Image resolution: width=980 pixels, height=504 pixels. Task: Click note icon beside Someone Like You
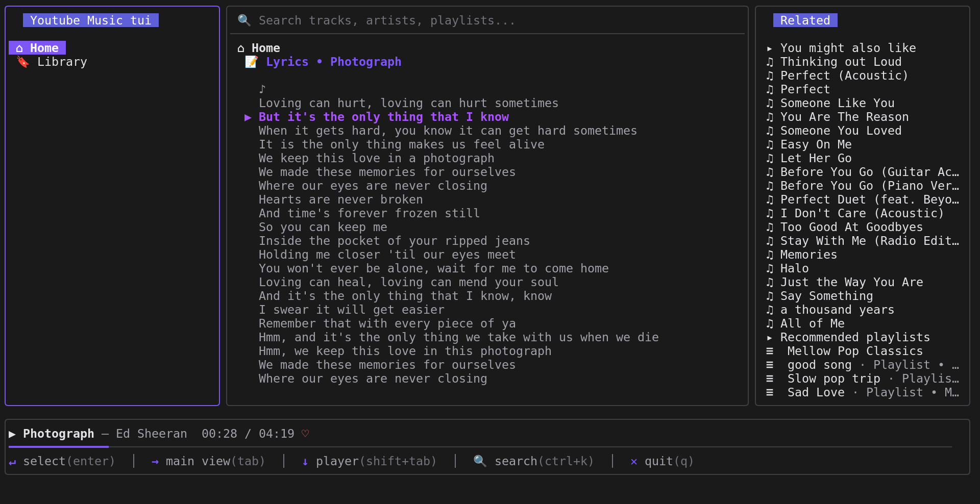click(770, 103)
